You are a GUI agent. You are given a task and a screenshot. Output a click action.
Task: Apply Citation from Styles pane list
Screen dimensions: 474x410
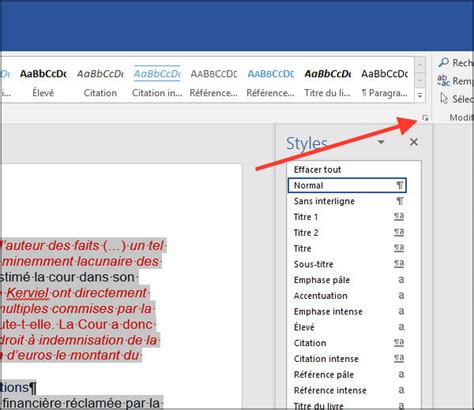click(347, 343)
